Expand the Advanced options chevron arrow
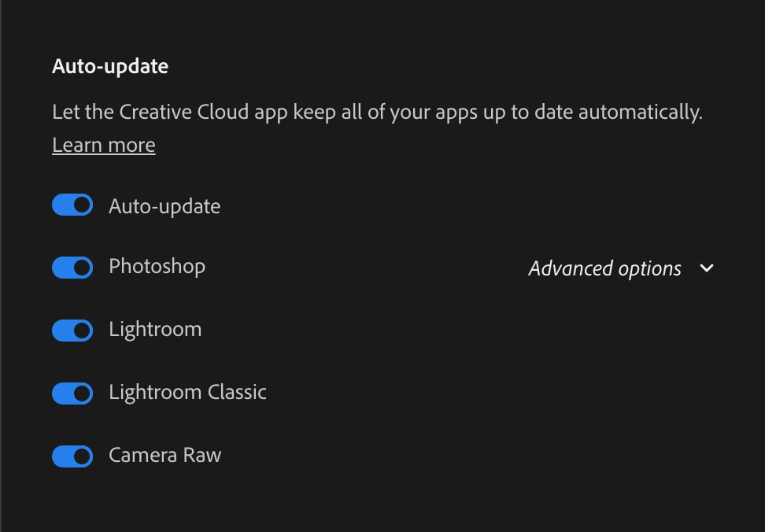 pos(706,268)
